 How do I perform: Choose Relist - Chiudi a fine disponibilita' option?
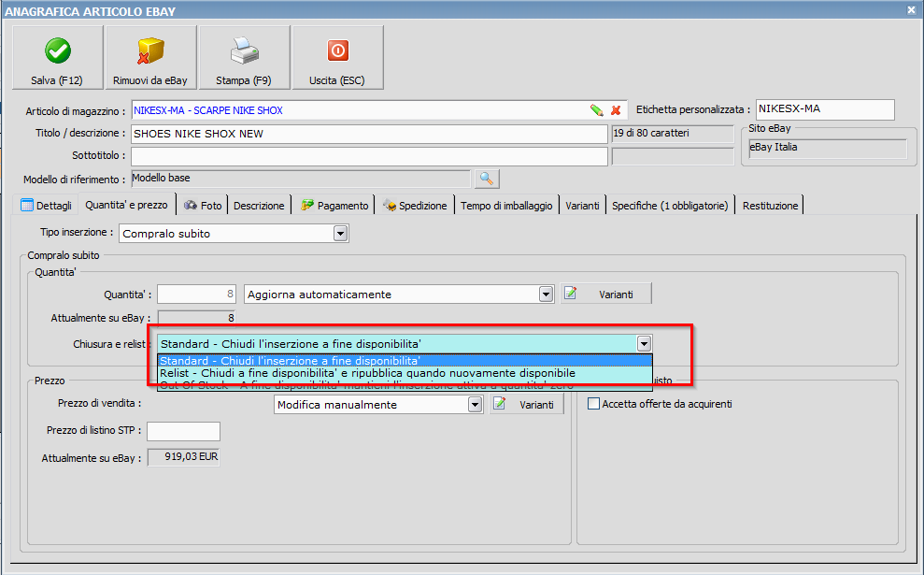coord(405,373)
